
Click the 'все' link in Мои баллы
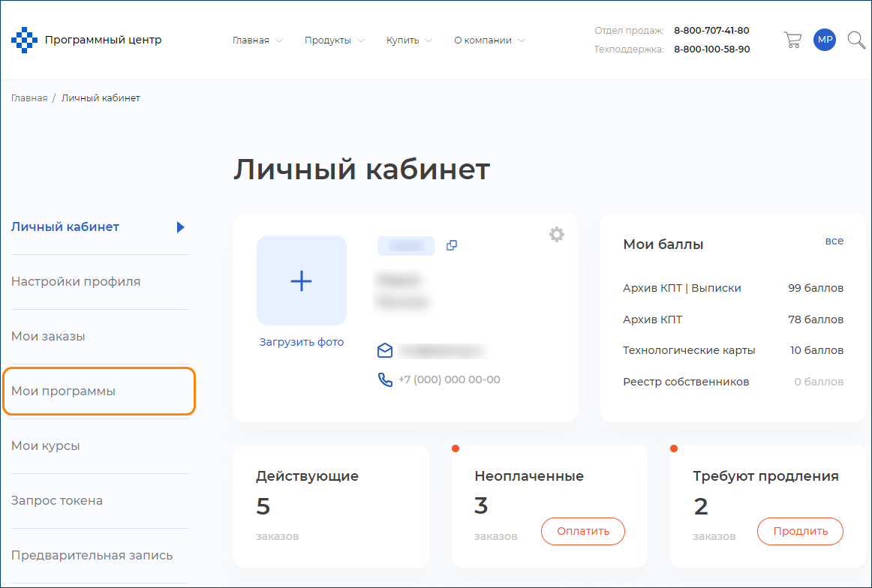[834, 241]
